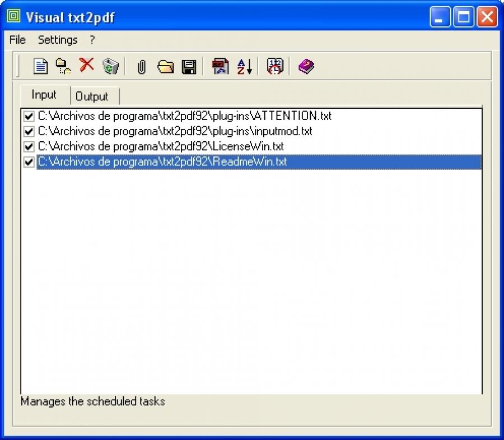Open the Settings menu

tap(58, 40)
